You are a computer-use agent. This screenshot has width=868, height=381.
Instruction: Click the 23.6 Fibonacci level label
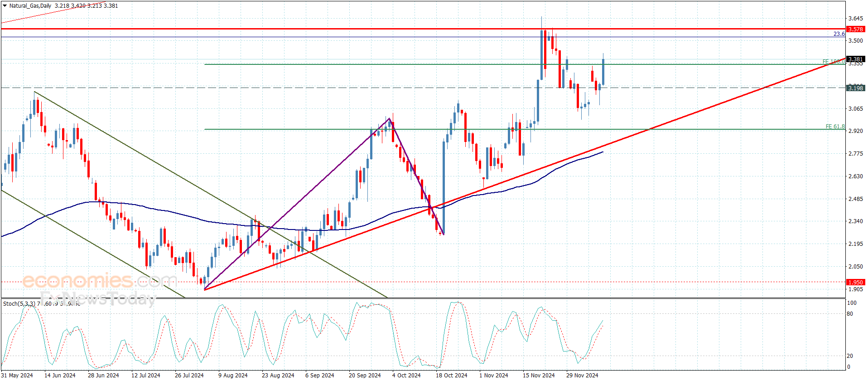pyautogui.click(x=839, y=34)
